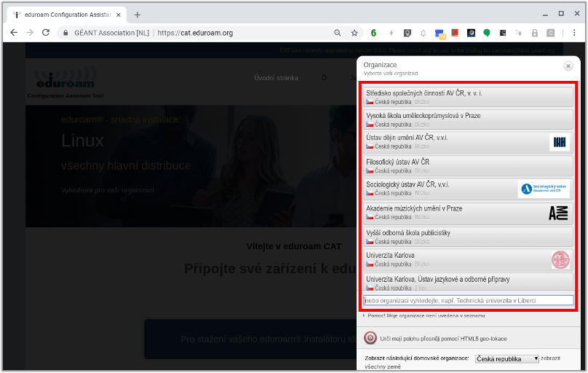
Task: Reload the eduroam page
Action: [x=46, y=33]
